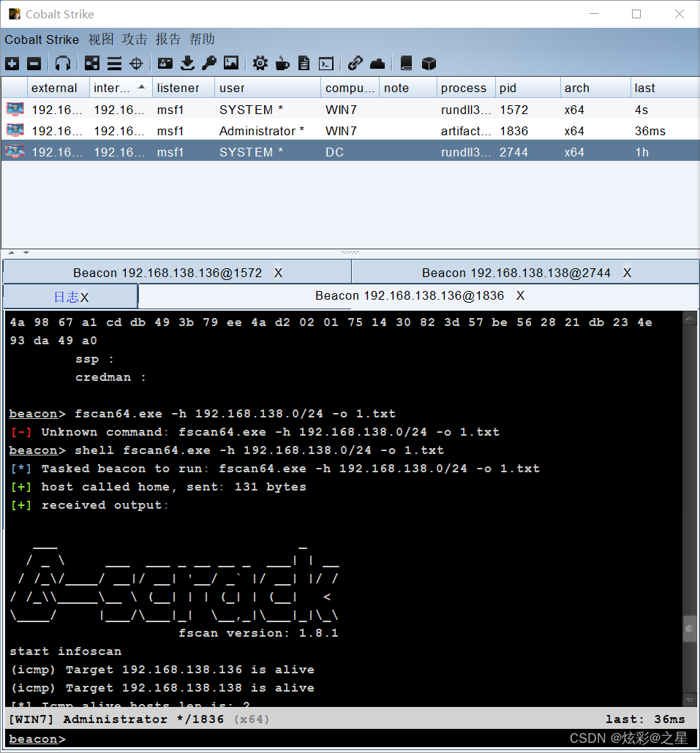
Task: Collapse top panel with split pane up arrow
Action: click(11, 253)
